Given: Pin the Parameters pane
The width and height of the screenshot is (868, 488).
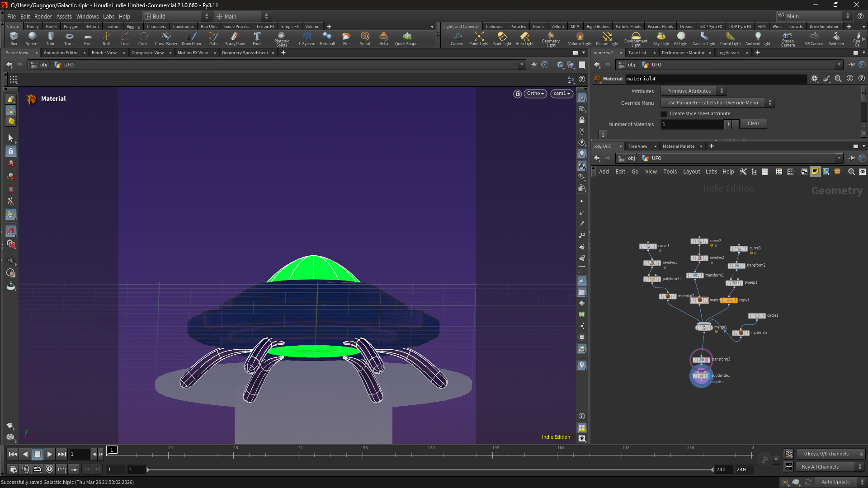Looking at the screenshot, I should point(852,65).
